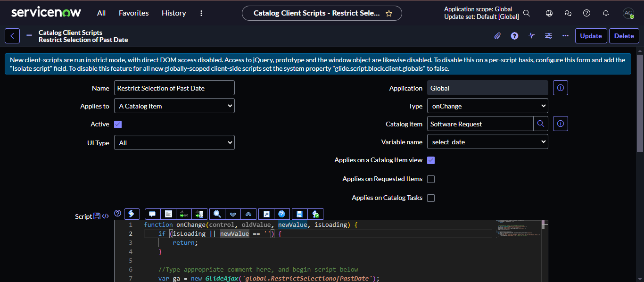
Task: Open script search with magnifier toolbar button
Action: pyautogui.click(x=217, y=214)
